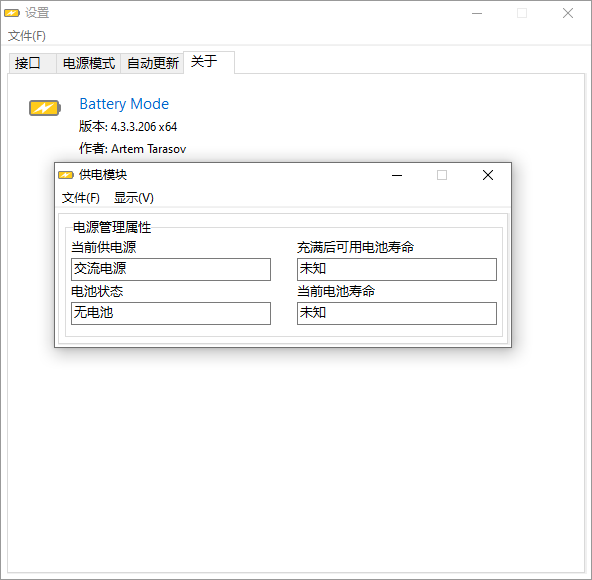Click the large Battery Mode battery icon
The width and height of the screenshot is (592, 580).
tap(45, 108)
